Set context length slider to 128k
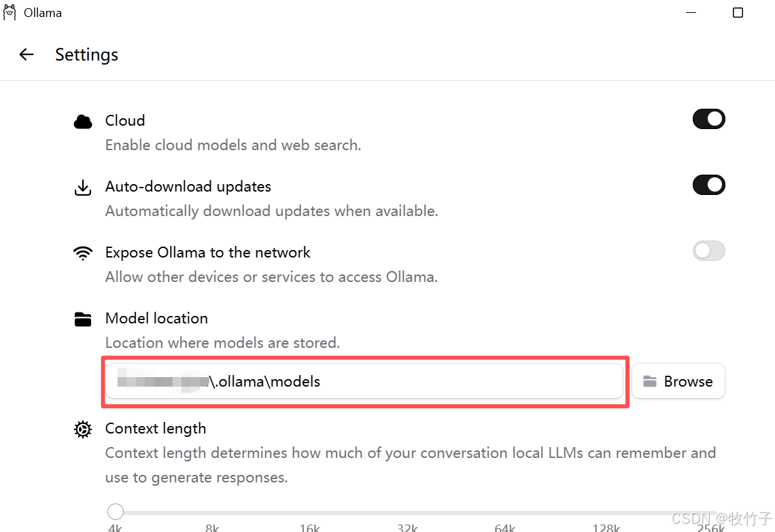 pyautogui.click(x=606, y=512)
